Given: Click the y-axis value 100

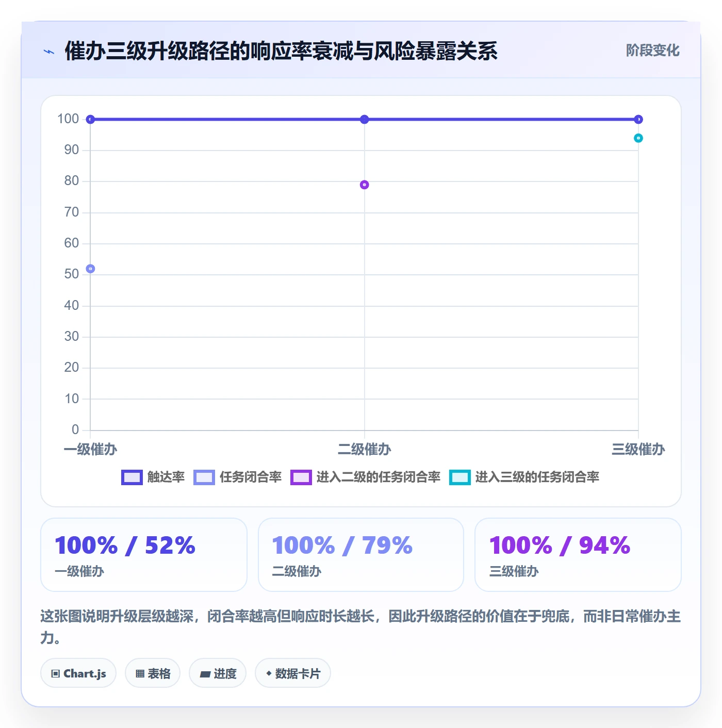Looking at the screenshot, I should tap(68, 119).
